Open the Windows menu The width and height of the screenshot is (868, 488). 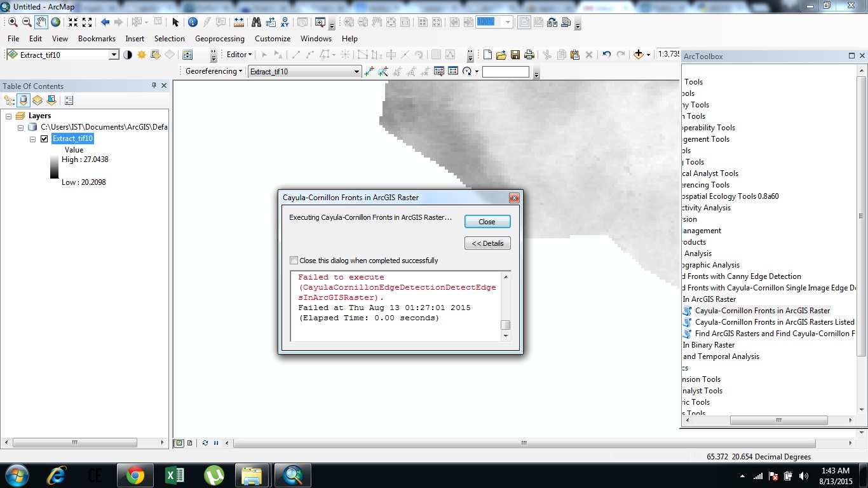point(316,39)
